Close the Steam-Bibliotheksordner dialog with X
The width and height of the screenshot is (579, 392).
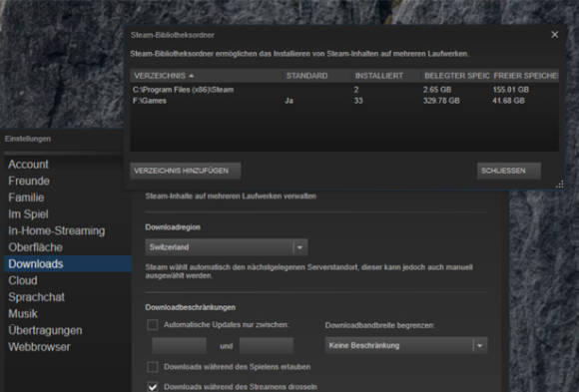[554, 35]
